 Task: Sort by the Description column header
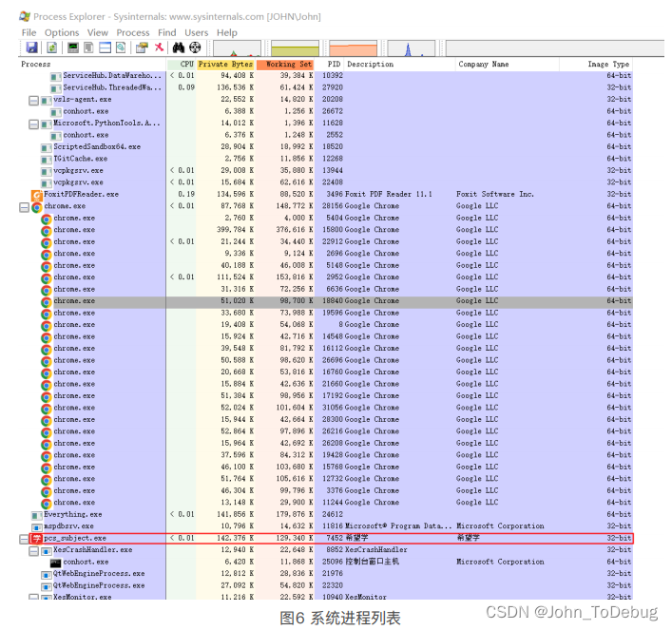(400, 65)
